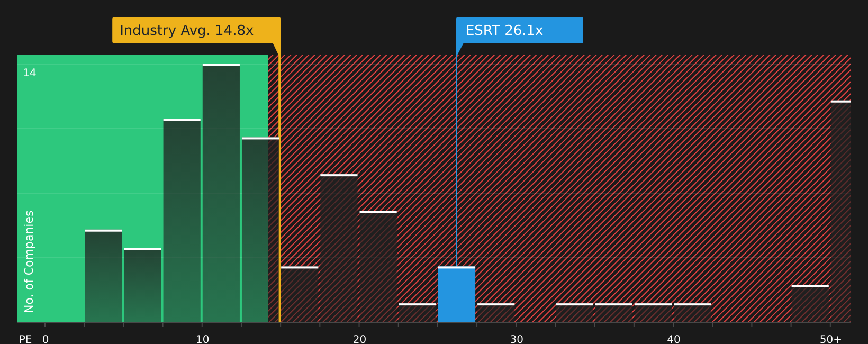Image resolution: width=868 pixels, height=344 pixels.
Task: Click the bar for PE 20-22.5
Action: point(378,267)
